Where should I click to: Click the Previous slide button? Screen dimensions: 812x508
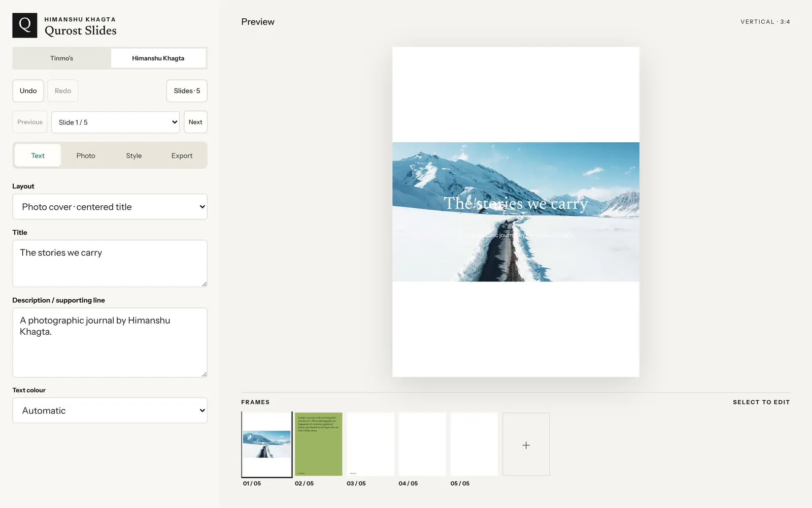30,122
